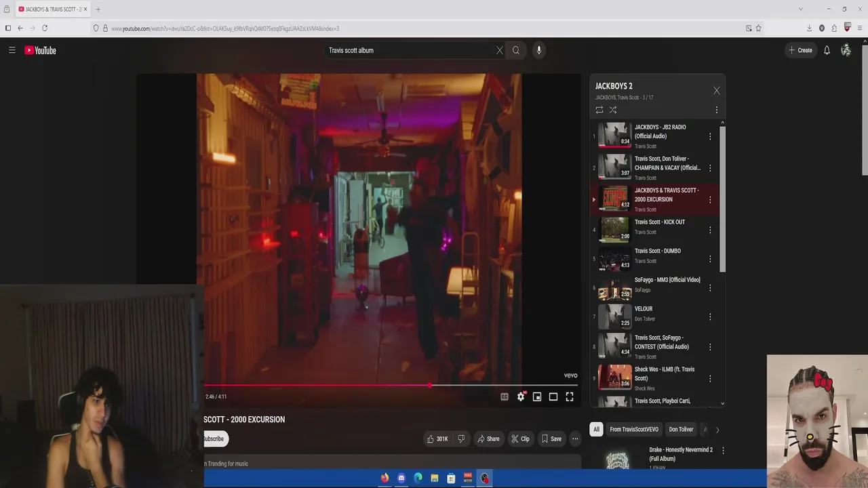
Task: Open browser downloads icon
Action: pyautogui.click(x=809, y=28)
